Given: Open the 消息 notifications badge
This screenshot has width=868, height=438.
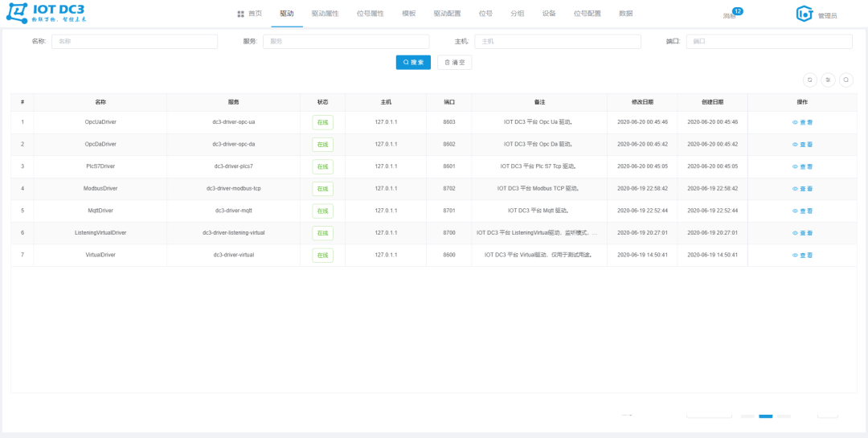Looking at the screenshot, I should click(x=731, y=14).
